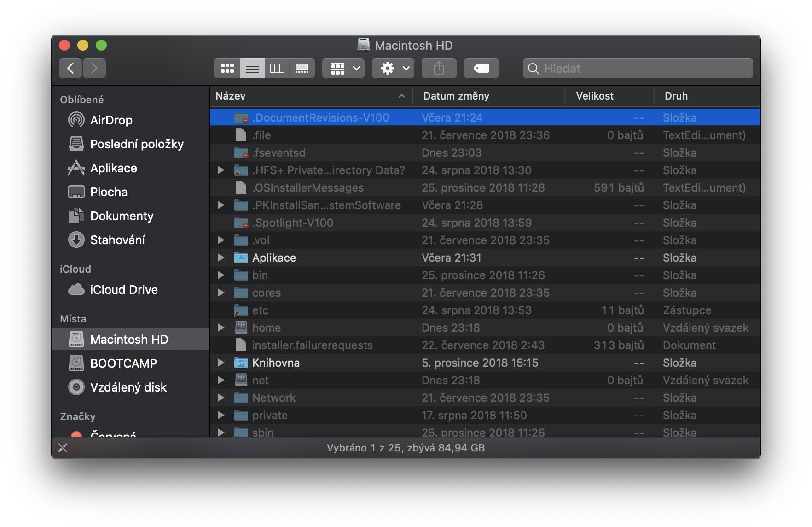Open the group-by arrangement dropdown
The width and height of the screenshot is (812, 527).
343,68
